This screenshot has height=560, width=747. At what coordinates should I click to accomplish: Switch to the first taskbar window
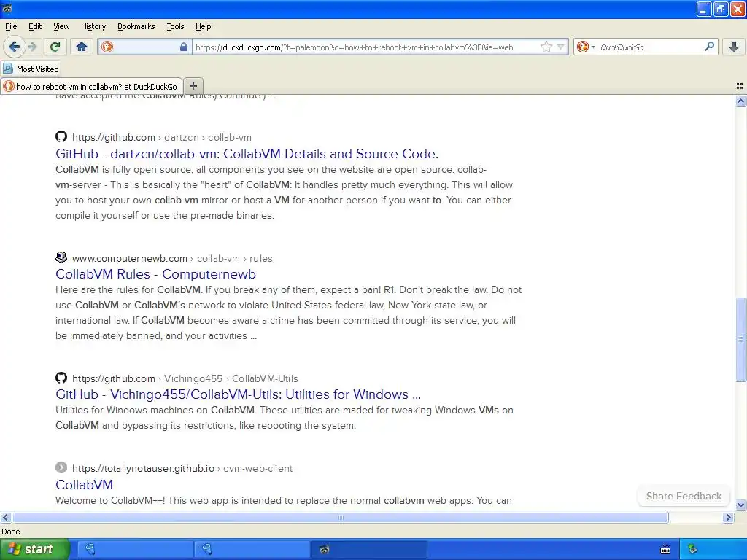135,550
